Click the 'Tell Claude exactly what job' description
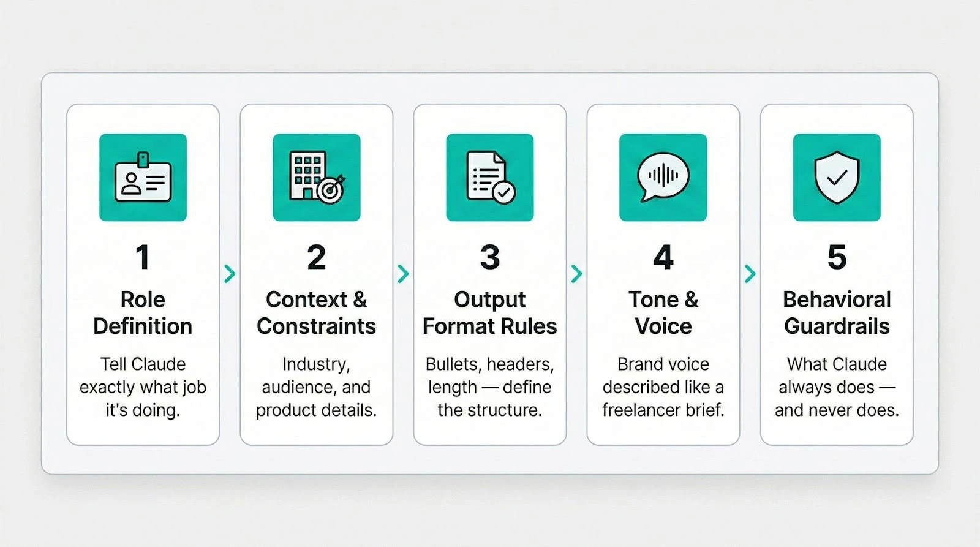This screenshot has width=980, height=547. click(143, 387)
